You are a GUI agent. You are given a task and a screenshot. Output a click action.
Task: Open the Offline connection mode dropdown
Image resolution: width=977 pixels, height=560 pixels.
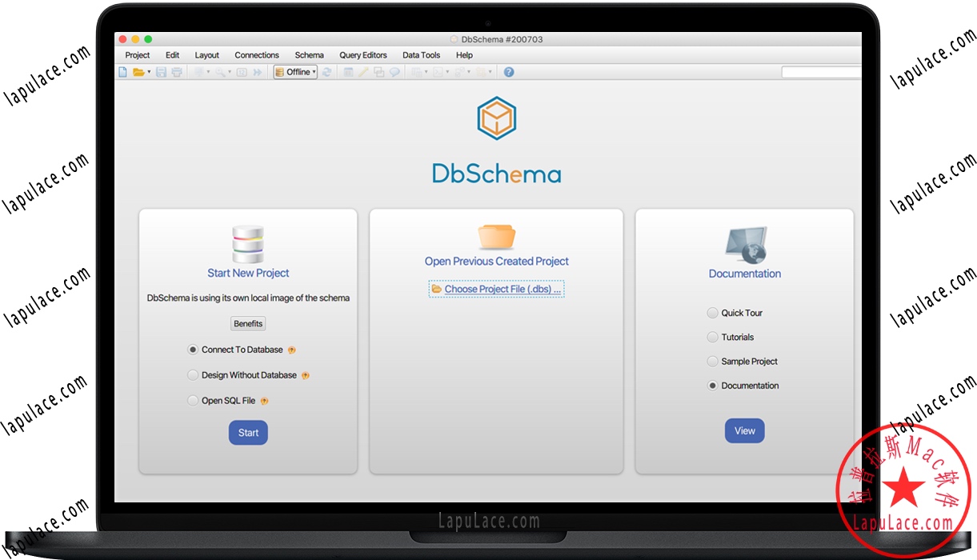295,72
